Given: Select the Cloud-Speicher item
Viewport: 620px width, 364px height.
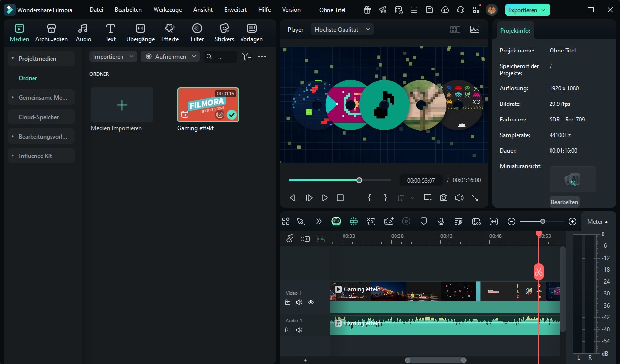Looking at the screenshot, I should click(x=41, y=117).
